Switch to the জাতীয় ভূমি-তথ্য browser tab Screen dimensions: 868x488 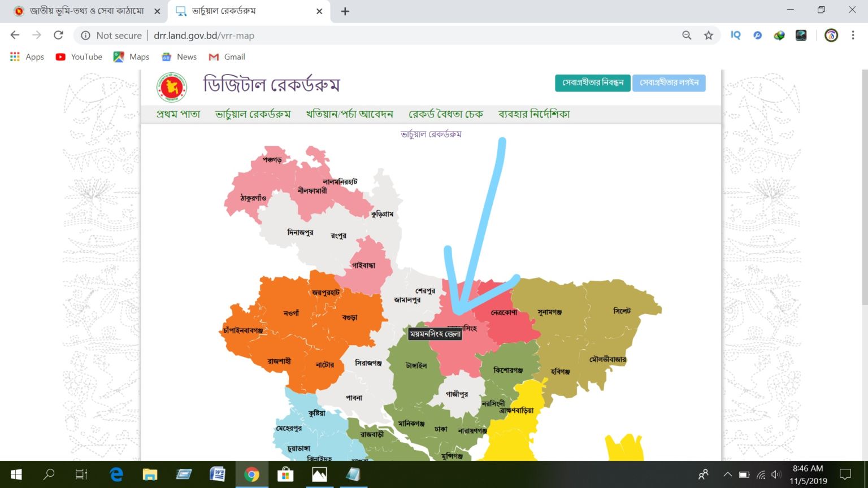(x=86, y=11)
